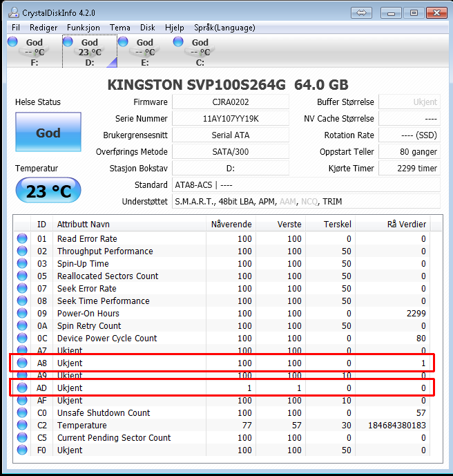
Task: Click status orb of Temperature row
Action: click(22, 426)
